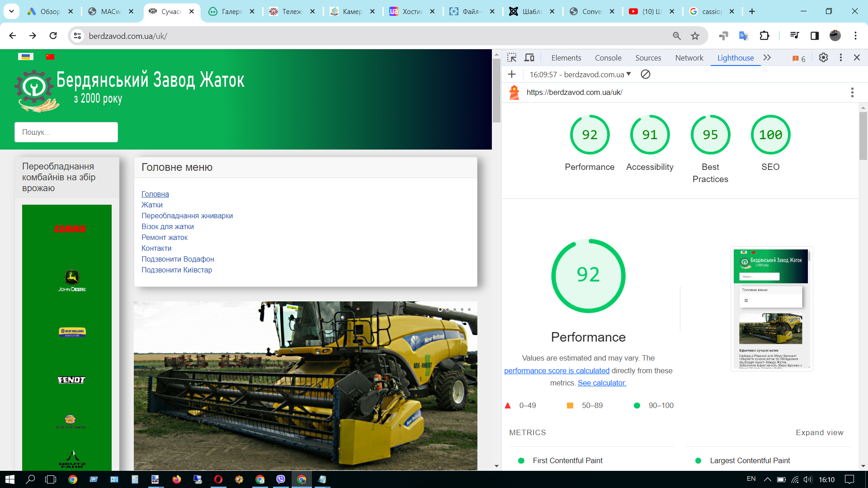Show more DevTools tabs chevron

(767, 58)
